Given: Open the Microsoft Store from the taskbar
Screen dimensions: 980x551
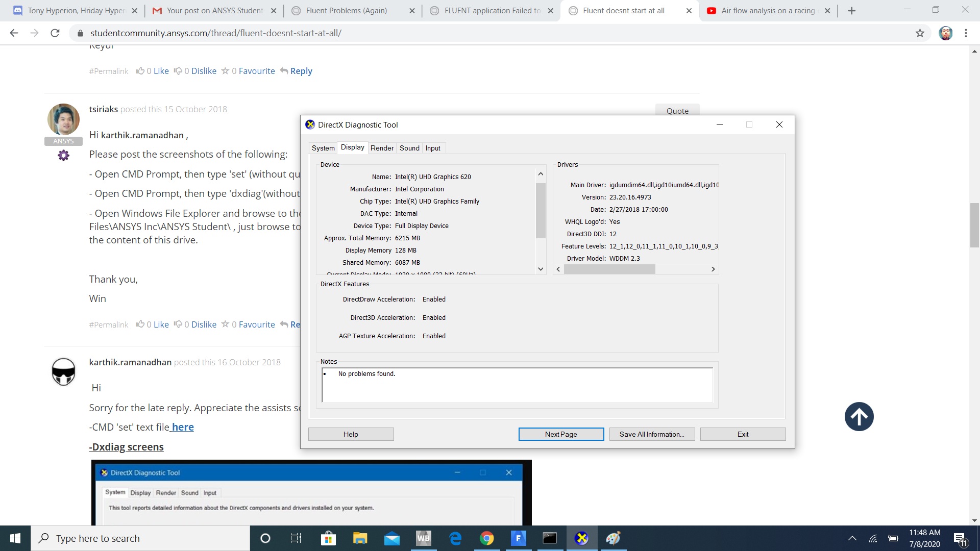Looking at the screenshot, I should [328, 538].
